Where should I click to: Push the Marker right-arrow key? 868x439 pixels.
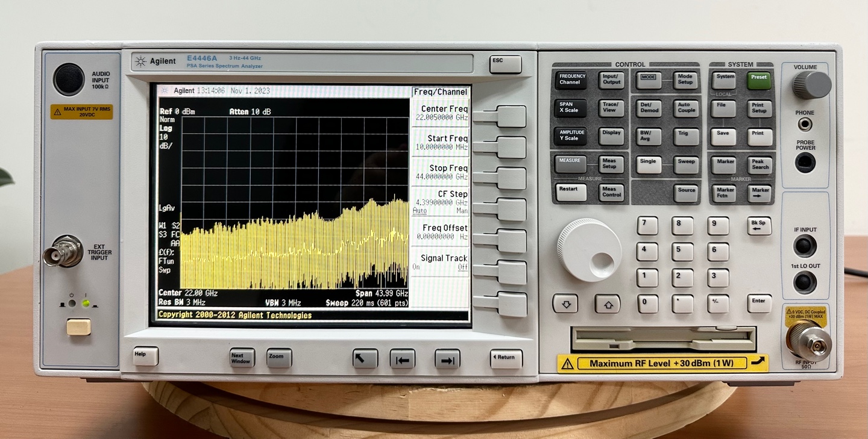760,193
